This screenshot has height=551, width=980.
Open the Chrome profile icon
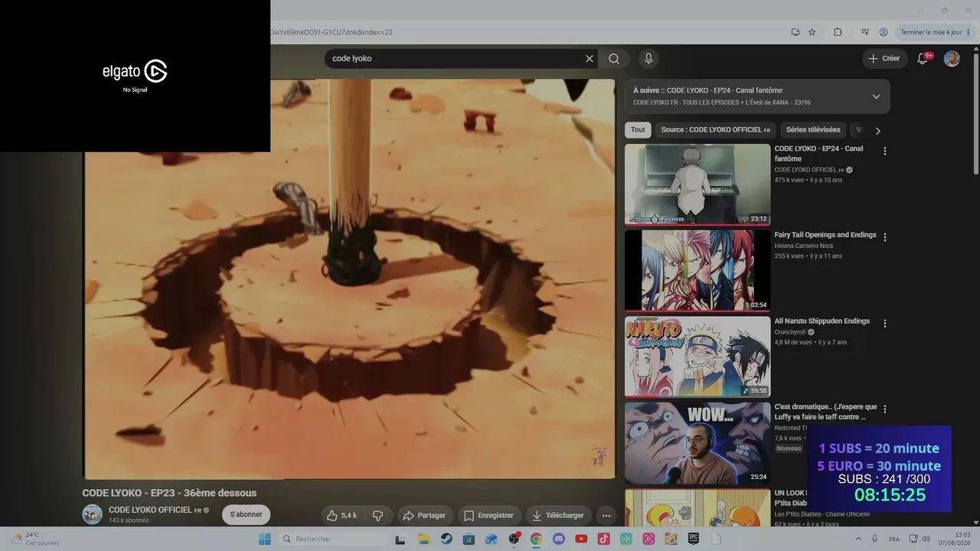point(884,32)
